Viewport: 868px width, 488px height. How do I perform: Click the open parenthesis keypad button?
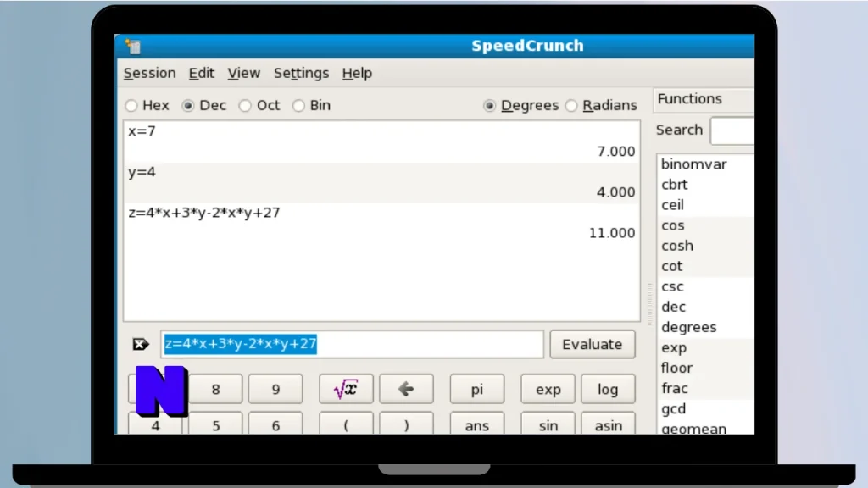[346, 424]
